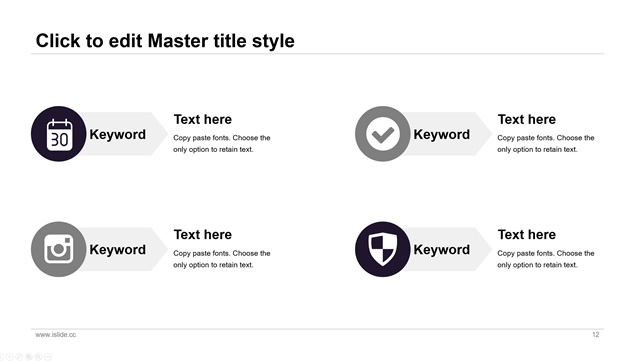Open the see all slides control
Image resolution: width=635 pixels, height=361 pixels.
(x=29, y=357)
